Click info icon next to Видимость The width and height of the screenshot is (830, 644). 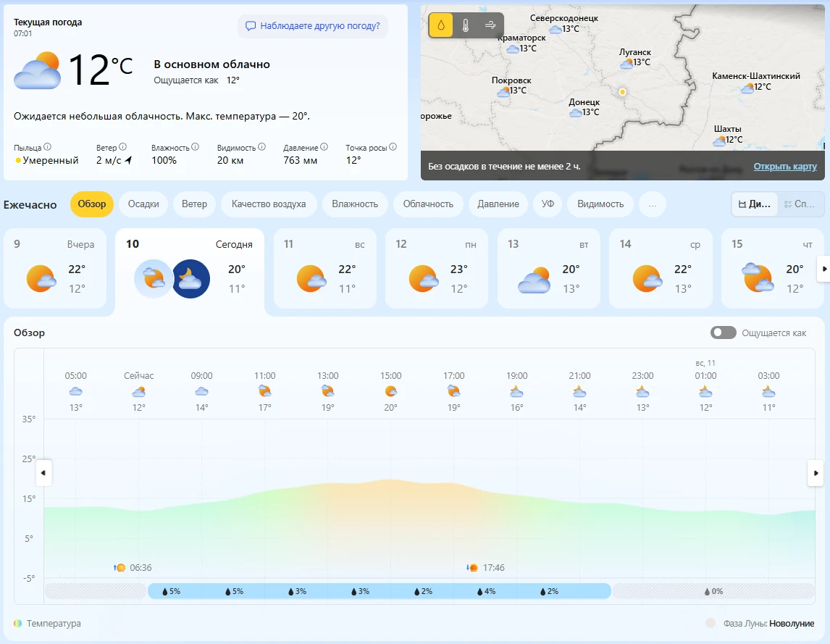pyautogui.click(x=261, y=147)
